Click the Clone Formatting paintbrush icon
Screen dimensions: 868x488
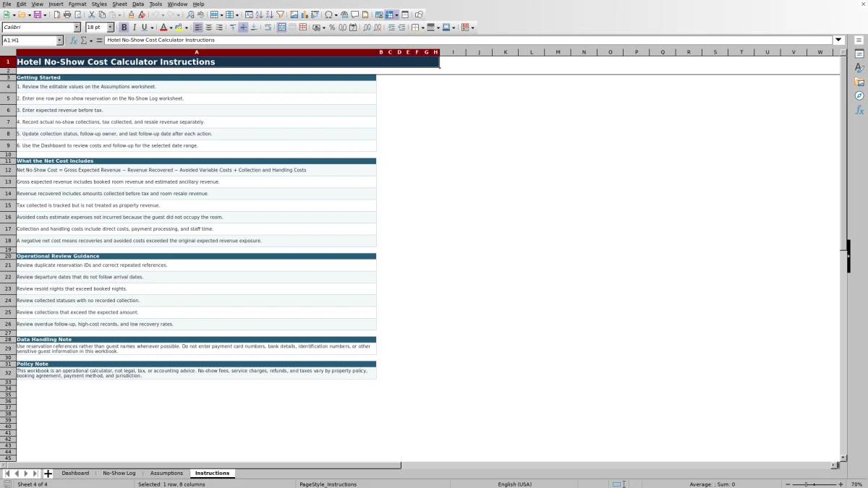coord(131,14)
